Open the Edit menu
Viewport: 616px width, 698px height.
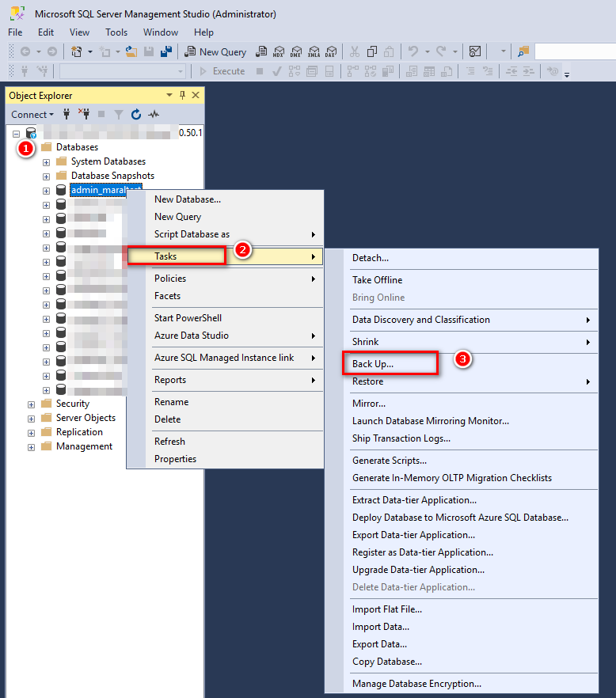tap(46, 32)
